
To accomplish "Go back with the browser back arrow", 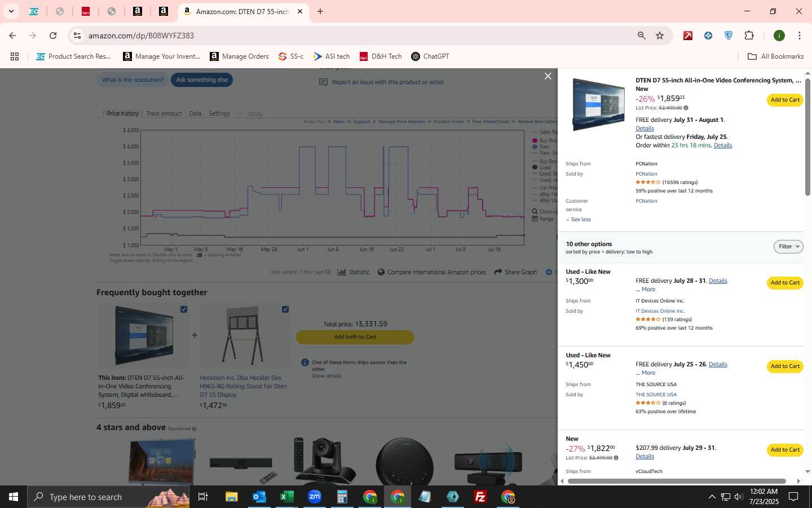I will pos(12,36).
